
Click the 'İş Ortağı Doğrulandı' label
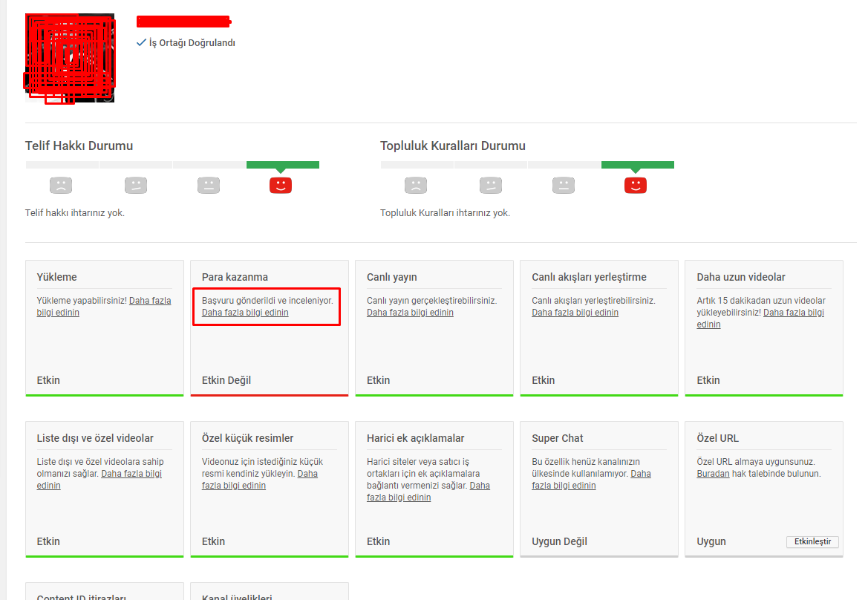pos(192,42)
